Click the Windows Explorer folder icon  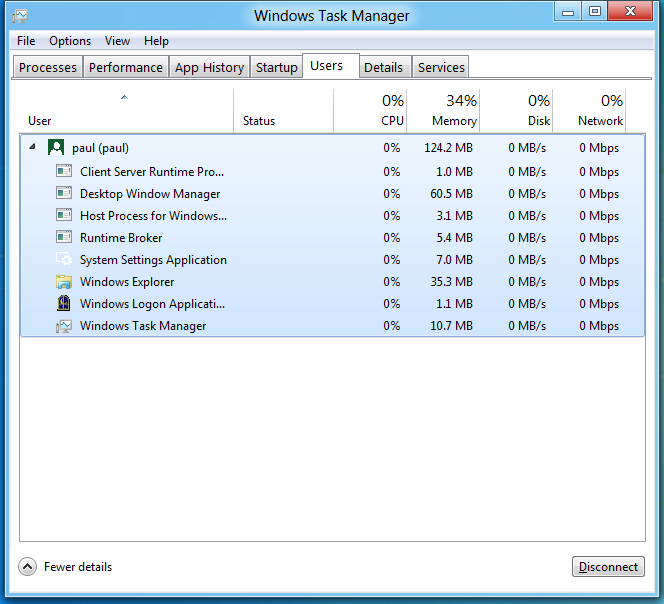64,281
